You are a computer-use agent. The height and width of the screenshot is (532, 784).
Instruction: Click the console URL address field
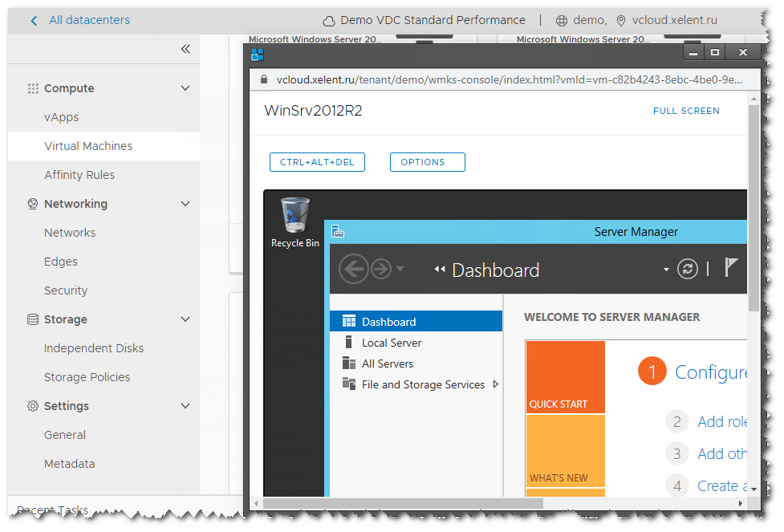[509, 79]
